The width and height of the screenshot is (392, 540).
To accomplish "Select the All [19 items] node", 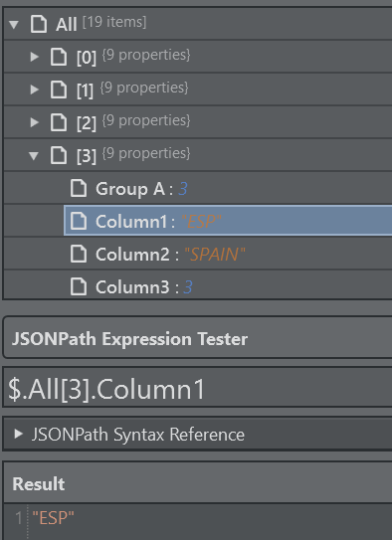I will pos(198,24).
